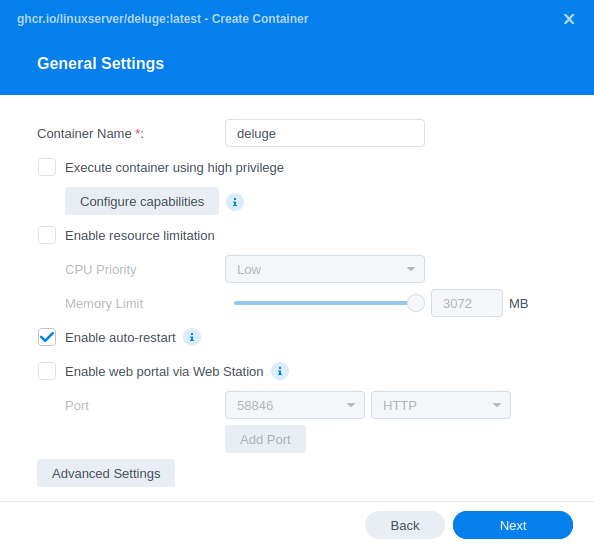Go Back to the previous step

point(405,525)
